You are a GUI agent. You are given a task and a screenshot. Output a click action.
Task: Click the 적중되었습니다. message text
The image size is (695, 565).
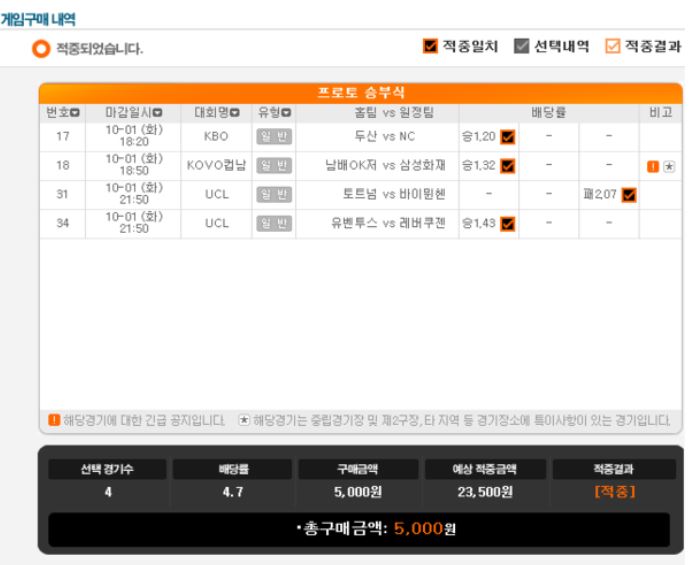(99, 48)
